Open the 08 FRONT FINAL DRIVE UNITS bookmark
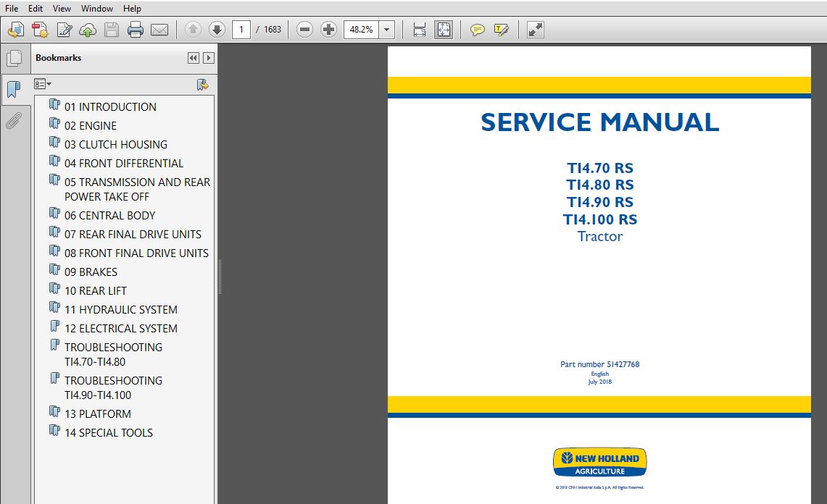This screenshot has width=827, height=504. (136, 253)
